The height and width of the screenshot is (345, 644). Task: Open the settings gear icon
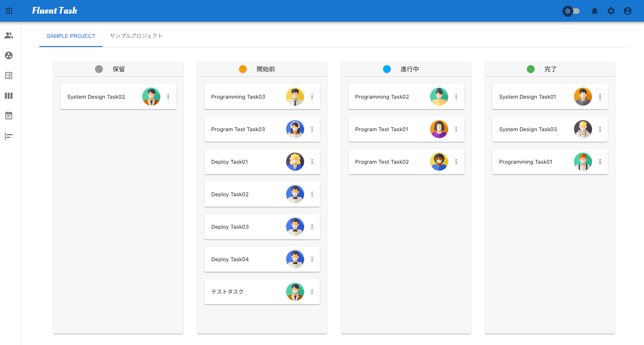(611, 11)
